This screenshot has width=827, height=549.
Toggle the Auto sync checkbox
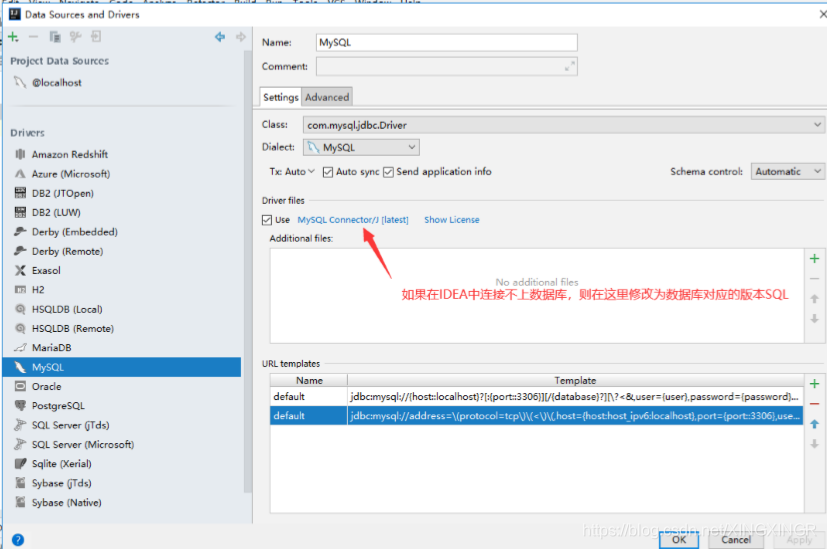(x=328, y=172)
